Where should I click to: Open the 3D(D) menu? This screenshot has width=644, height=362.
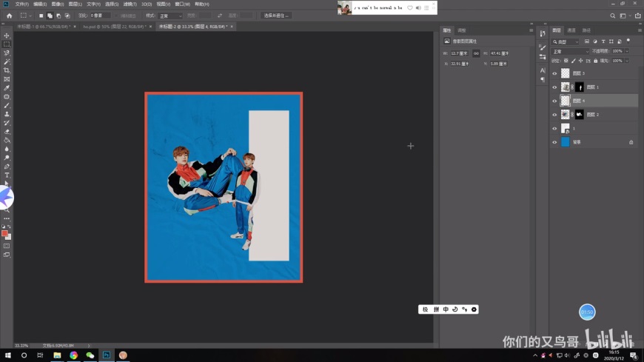pyautogui.click(x=147, y=4)
